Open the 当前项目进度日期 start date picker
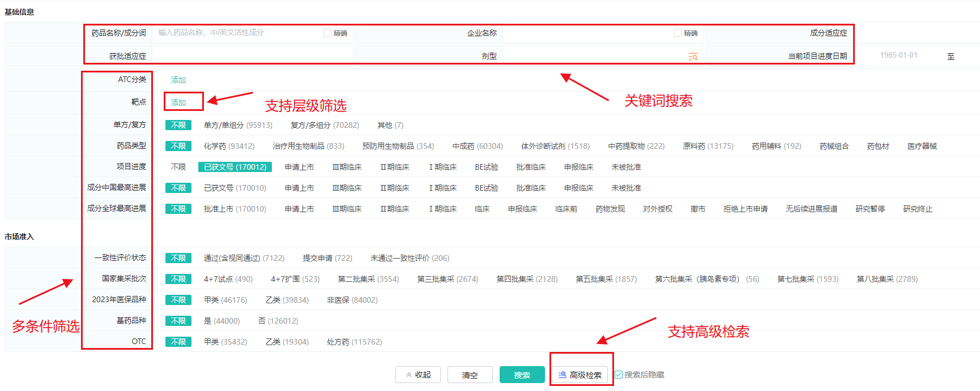This screenshot has height=391, width=980. tap(898, 55)
